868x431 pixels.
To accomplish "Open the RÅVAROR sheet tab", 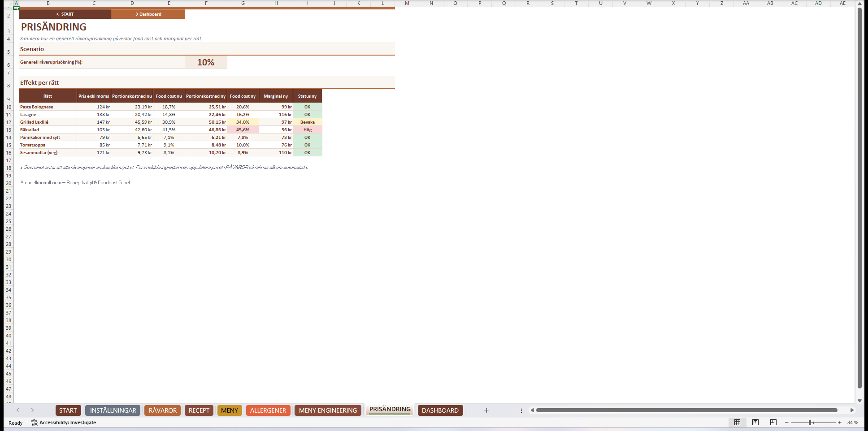I will tap(163, 410).
